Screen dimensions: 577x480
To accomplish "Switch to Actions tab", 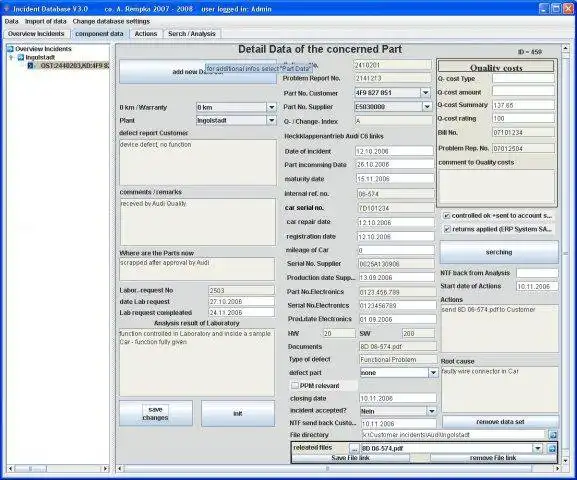I will point(146,33).
